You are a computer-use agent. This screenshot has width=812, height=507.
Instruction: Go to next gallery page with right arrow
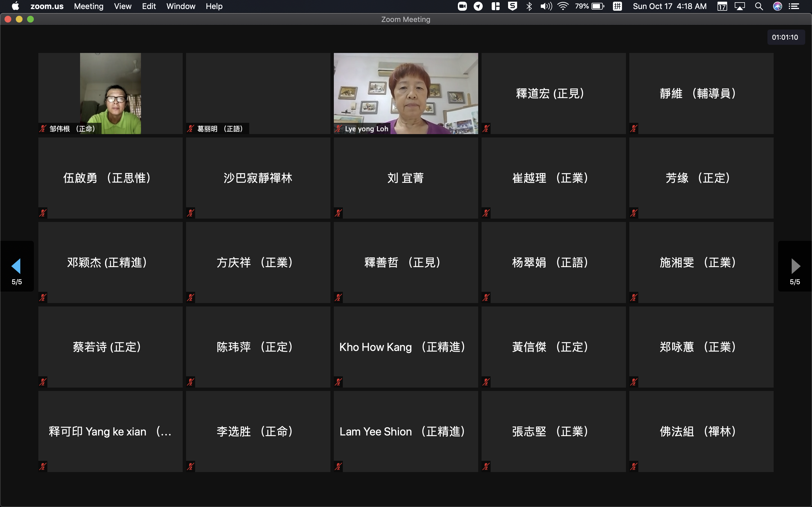click(795, 266)
